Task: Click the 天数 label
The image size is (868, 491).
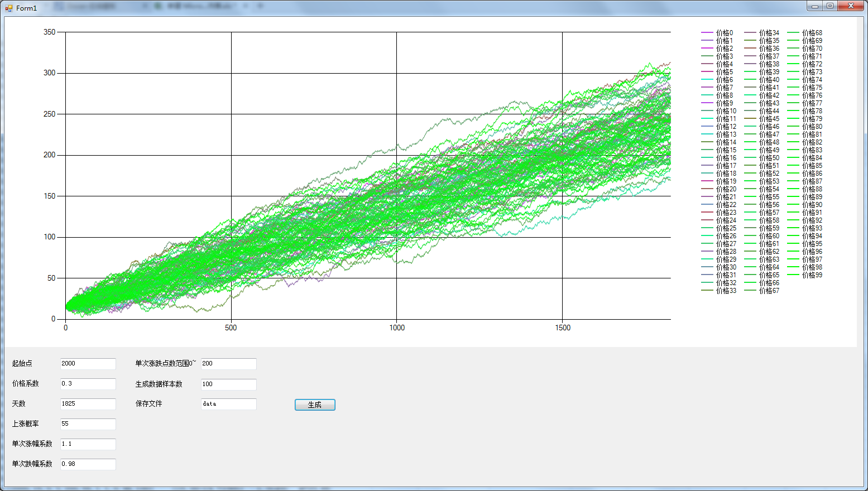Action: tap(19, 403)
